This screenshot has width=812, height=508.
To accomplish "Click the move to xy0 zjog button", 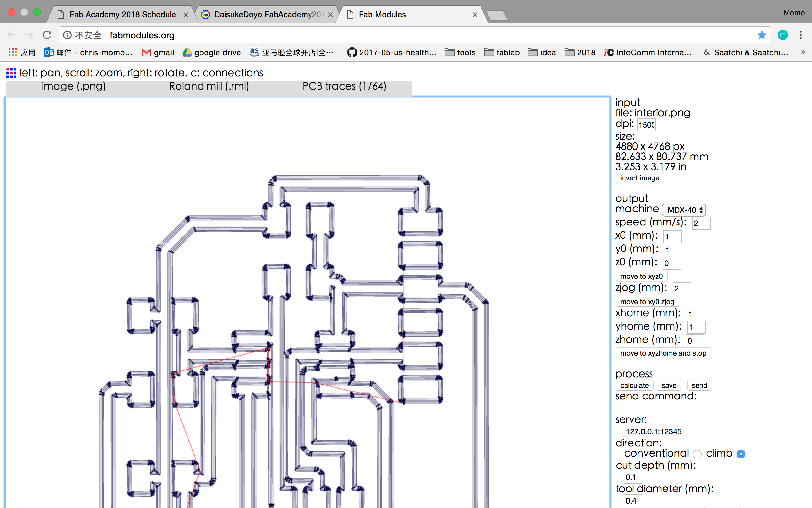I will coord(647,302).
